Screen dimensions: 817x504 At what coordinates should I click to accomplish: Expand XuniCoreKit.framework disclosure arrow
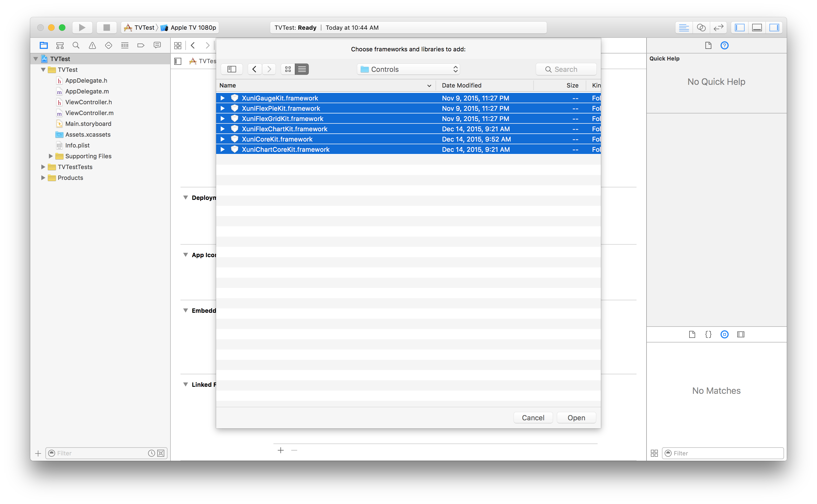[222, 139]
